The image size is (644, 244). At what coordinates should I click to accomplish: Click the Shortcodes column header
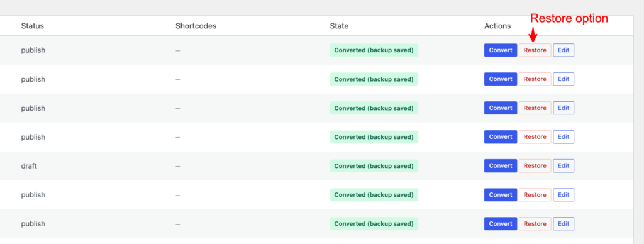[x=196, y=26]
